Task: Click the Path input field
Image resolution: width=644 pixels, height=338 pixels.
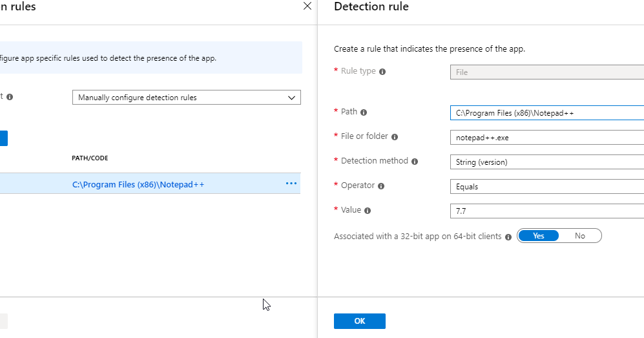Action: (546, 113)
